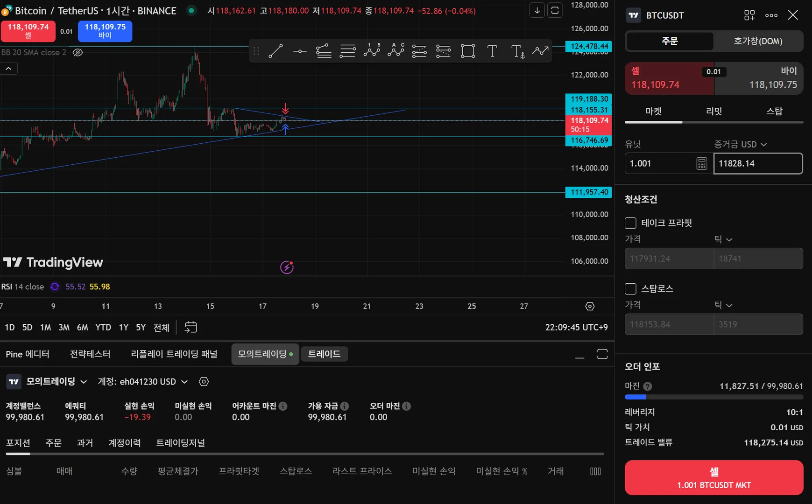Screen dimensions: 812x504
Task: Open the 전략테스터 tab
Action: coord(90,354)
